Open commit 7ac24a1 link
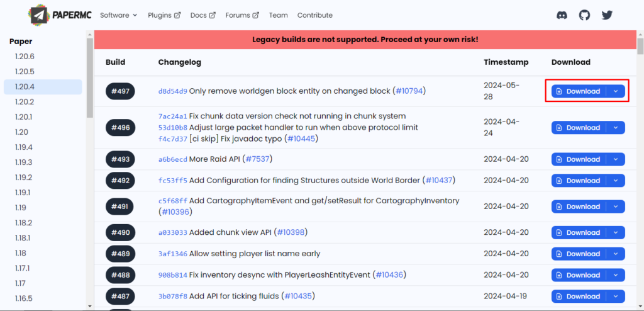 (173, 116)
